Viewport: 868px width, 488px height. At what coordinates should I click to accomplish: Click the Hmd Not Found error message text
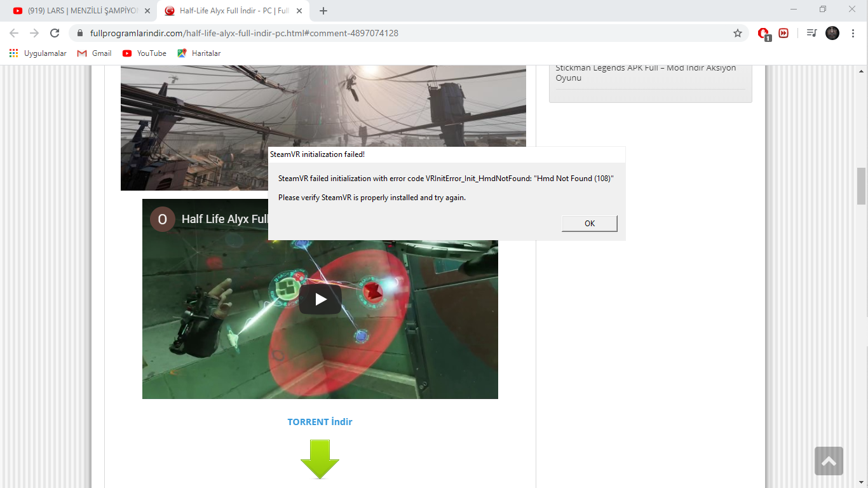coord(445,179)
